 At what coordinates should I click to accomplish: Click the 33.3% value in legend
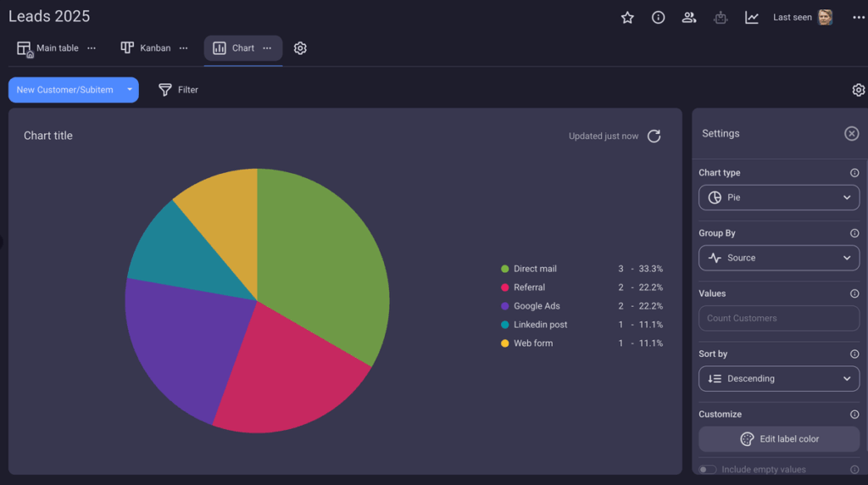coord(650,269)
